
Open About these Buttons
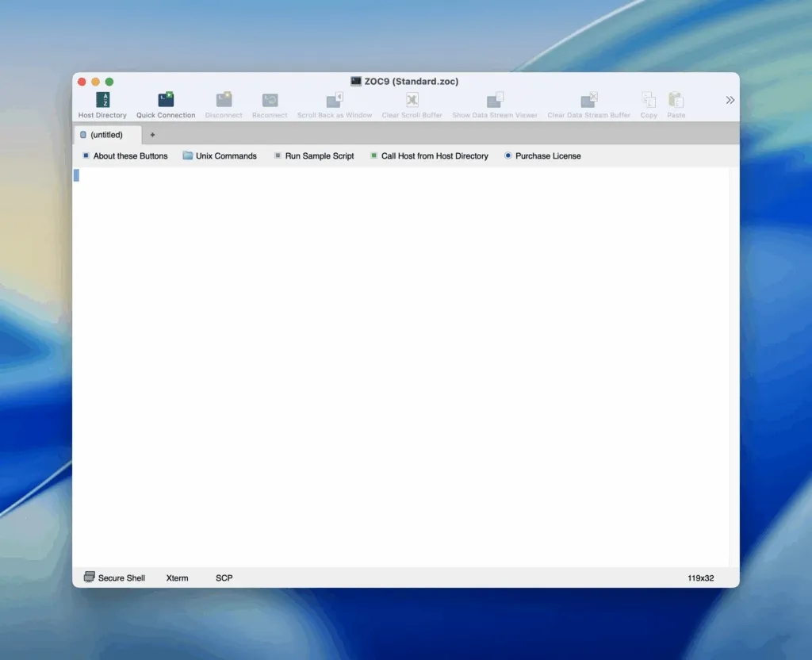124,155
